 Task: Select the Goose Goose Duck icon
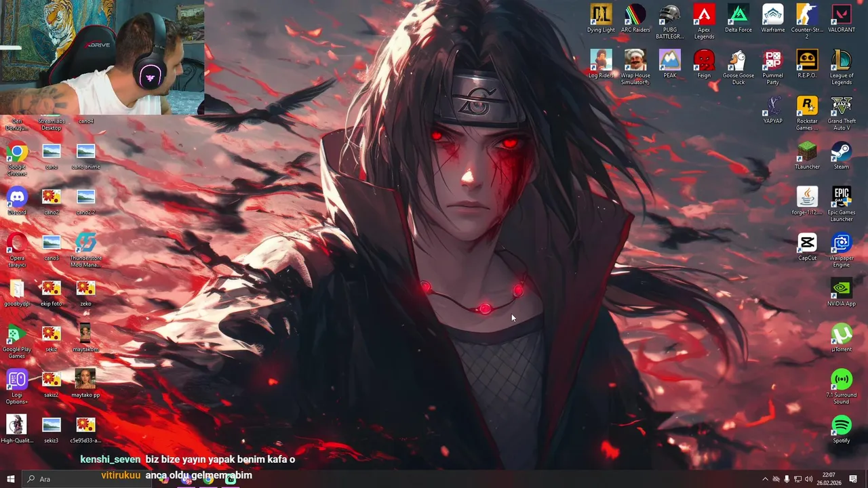738,67
